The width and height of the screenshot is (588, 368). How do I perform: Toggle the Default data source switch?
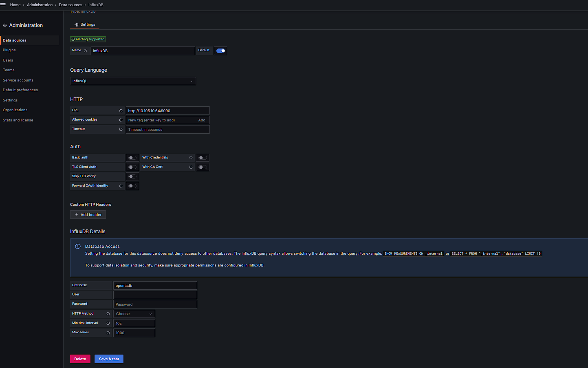[221, 51]
